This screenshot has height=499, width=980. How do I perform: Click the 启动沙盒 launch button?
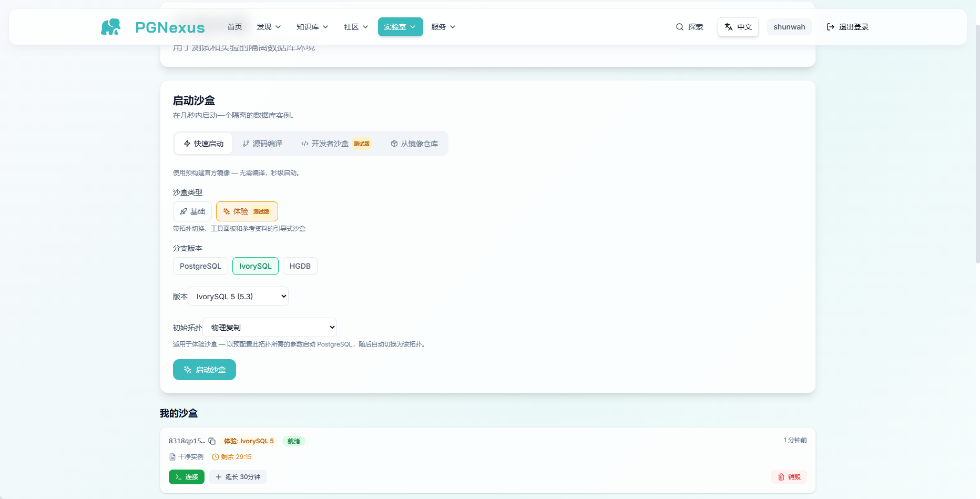click(x=205, y=370)
